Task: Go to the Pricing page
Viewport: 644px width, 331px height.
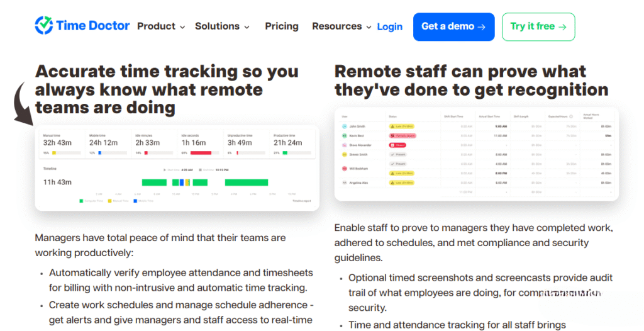Action: tap(282, 26)
